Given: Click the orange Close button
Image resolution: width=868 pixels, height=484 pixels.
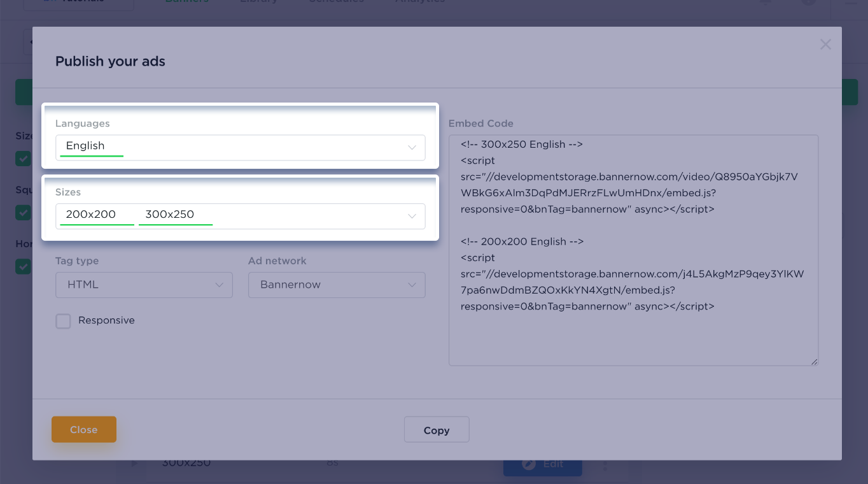Looking at the screenshot, I should click(84, 429).
